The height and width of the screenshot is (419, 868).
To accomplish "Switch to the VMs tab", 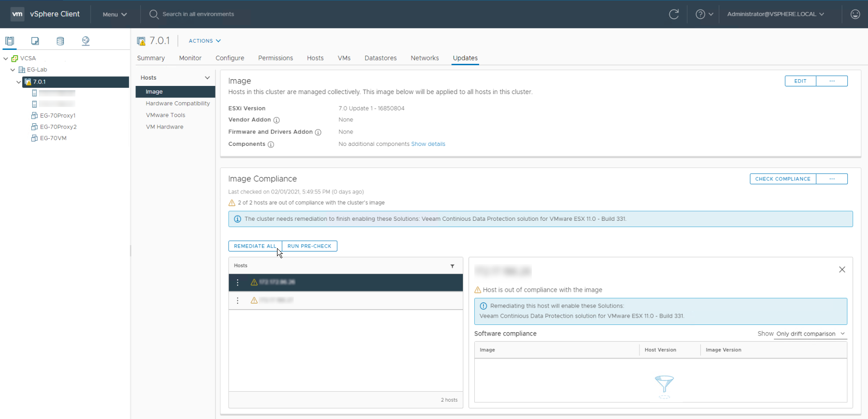I will (x=344, y=58).
